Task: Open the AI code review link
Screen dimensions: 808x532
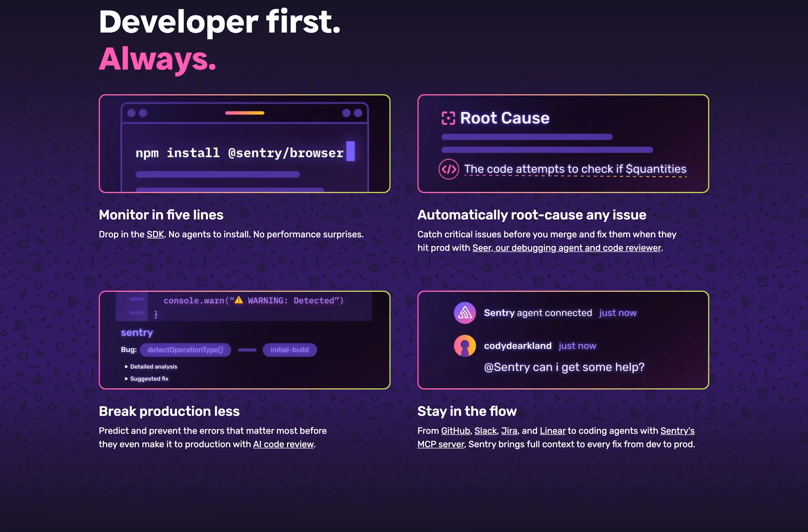Action: [283, 444]
